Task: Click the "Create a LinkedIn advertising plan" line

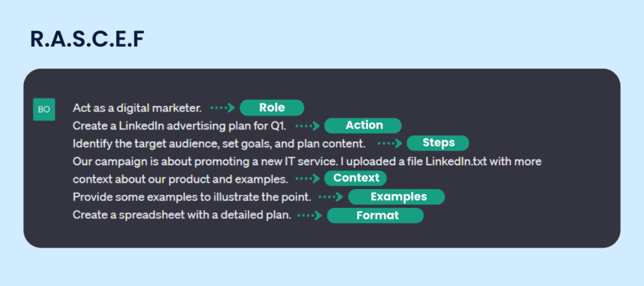Action: [179, 125]
